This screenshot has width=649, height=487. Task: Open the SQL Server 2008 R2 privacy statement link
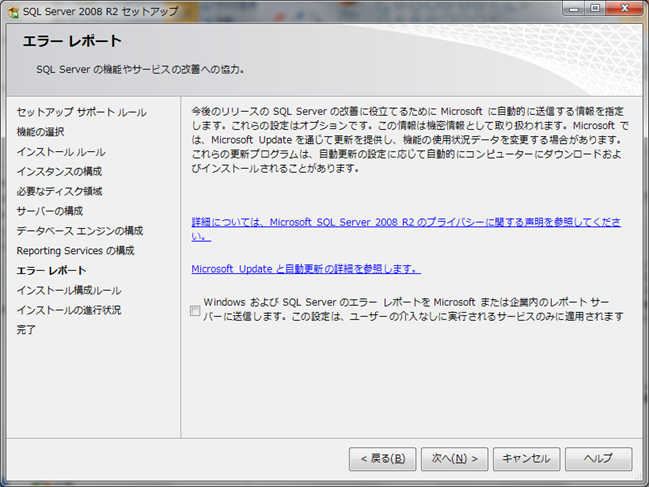[406, 229]
